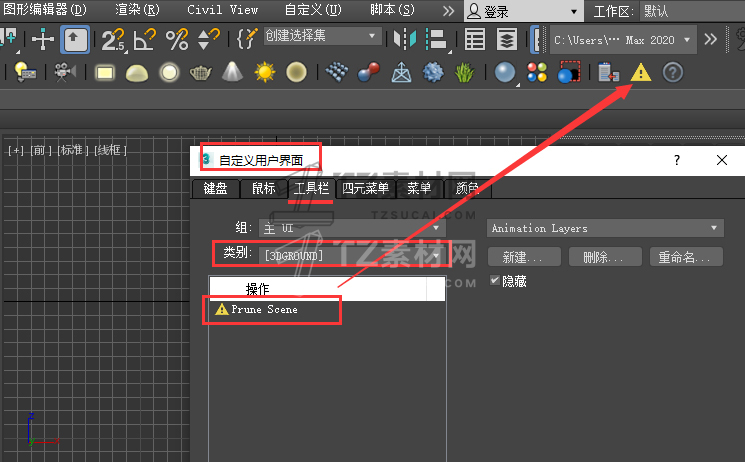This screenshot has width=745, height=462.
Task: Click the dialog's ? help button
Action: click(677, 160)
